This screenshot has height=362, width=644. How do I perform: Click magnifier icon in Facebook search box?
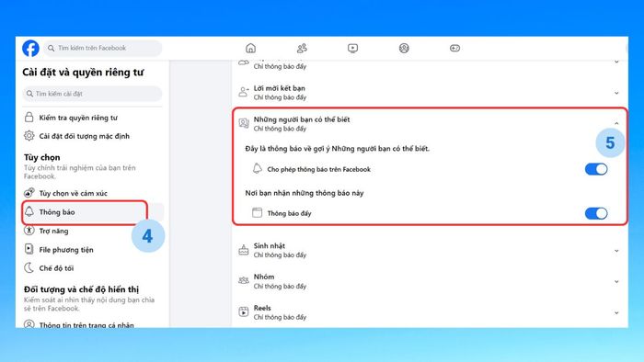pyautogui.click(x=51, y=48)
